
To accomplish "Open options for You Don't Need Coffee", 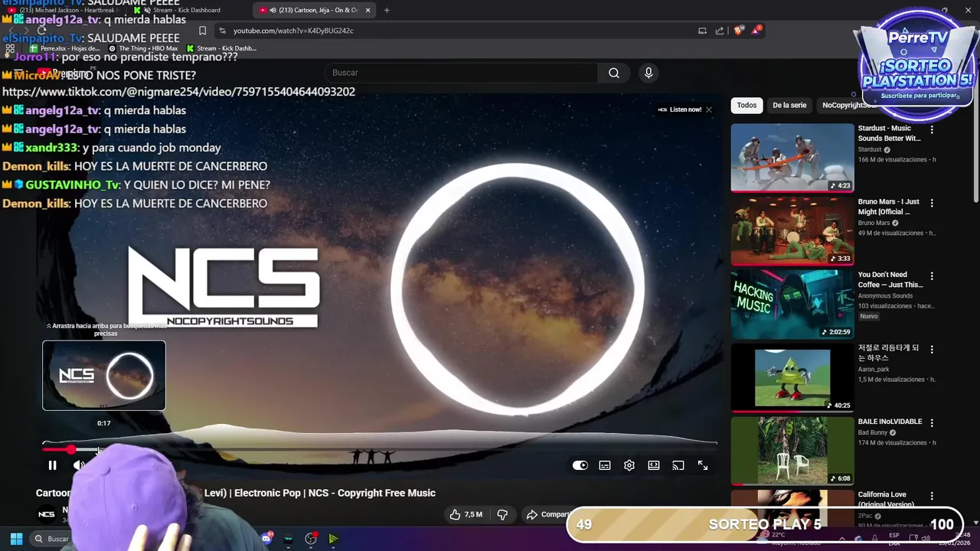I will 932,275.
